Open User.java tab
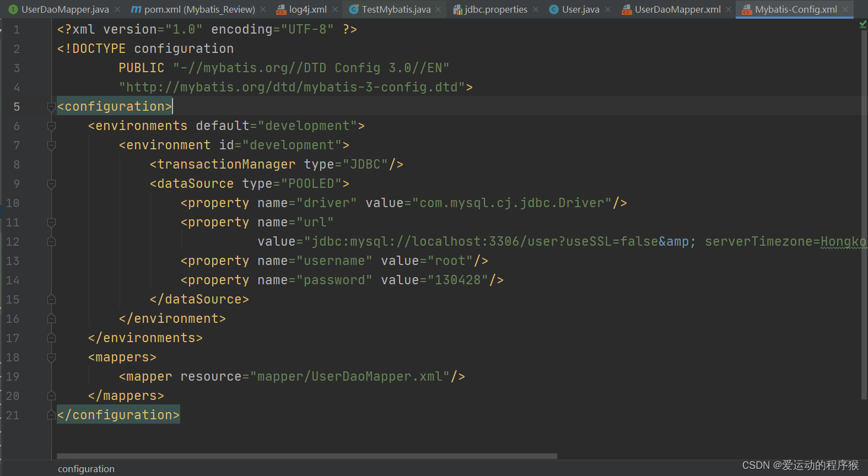 pos(581,9)
